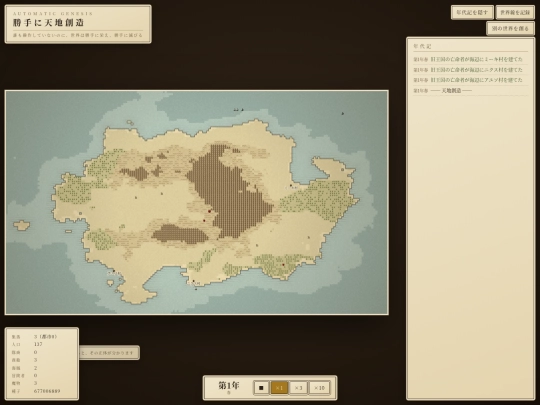Create another world with 別の世界を創る
The height and width of the screenshot is (405, 540).
point(510,28)
